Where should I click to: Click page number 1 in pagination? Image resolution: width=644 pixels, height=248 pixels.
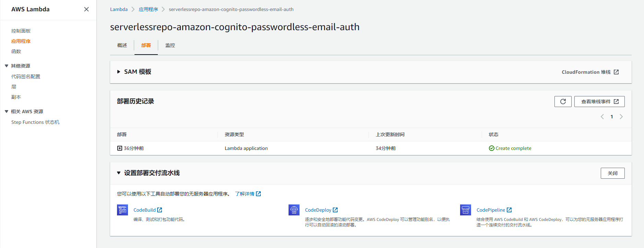tap(611, 117)
